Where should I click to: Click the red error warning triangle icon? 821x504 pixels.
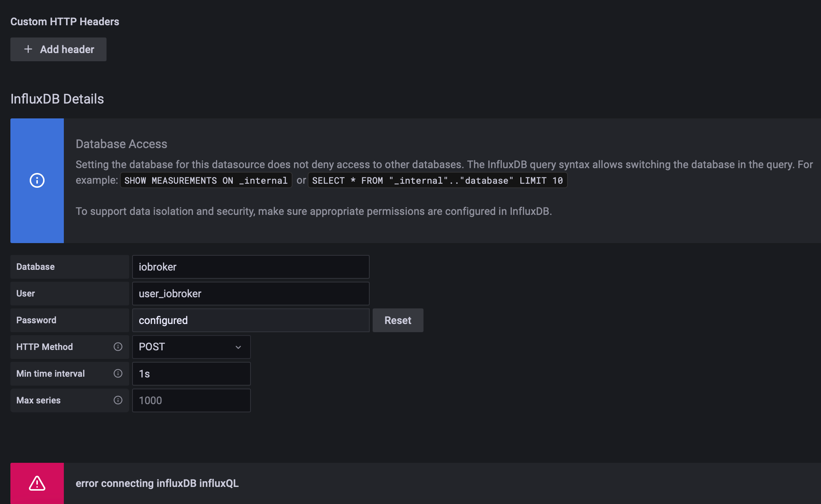point(37,483)
